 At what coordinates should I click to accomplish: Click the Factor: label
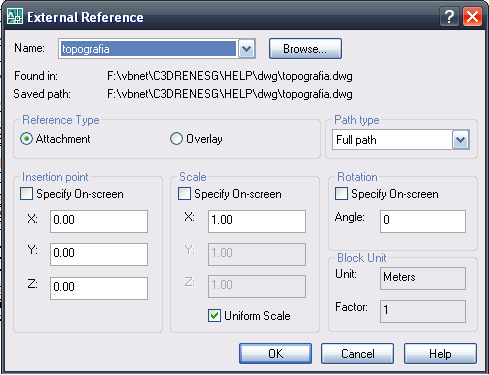(351, 307)
